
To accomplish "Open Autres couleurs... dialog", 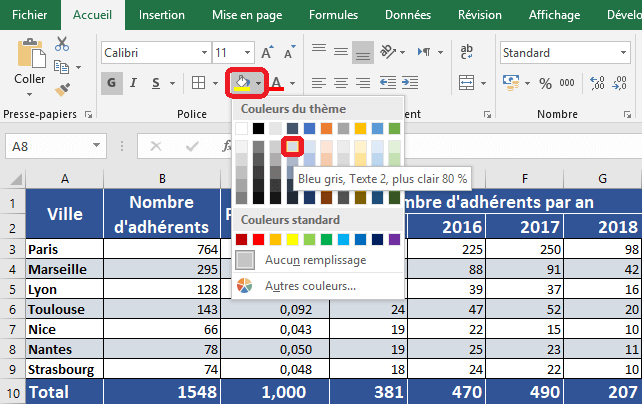I will pos(310,287).
